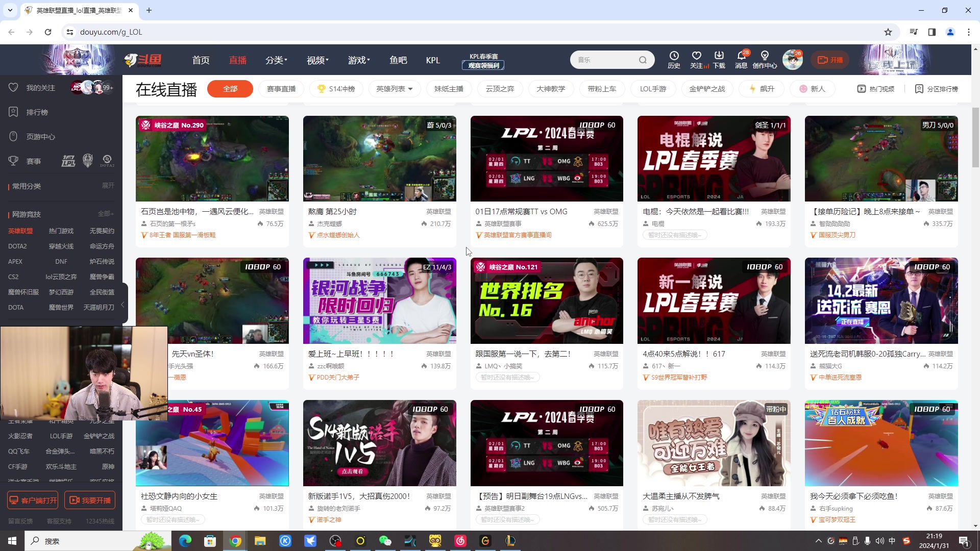
Task: Go to the 首页 navigation tab
Action: 201,60
